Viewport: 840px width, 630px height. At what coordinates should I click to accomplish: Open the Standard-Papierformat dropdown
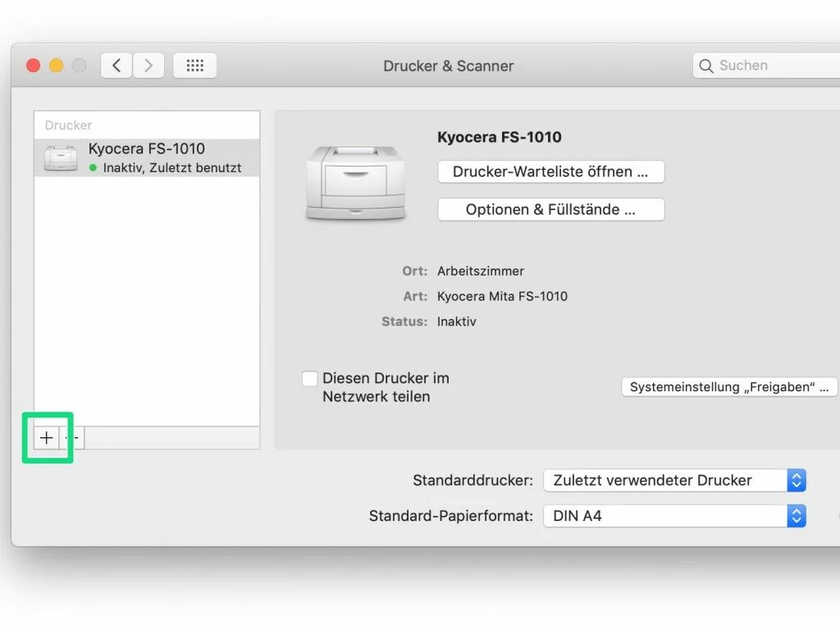674,516
